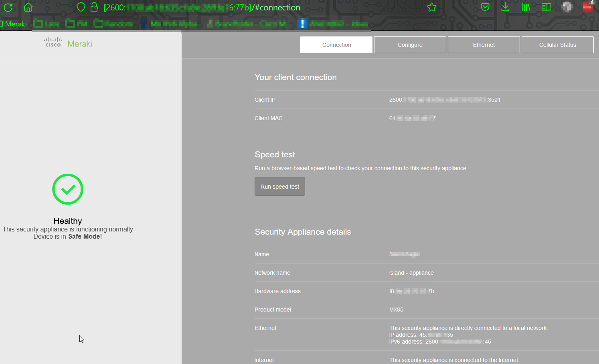Select the 'Ethernet' row label in details
Screen dimensions: 599x364
(265, 328)
